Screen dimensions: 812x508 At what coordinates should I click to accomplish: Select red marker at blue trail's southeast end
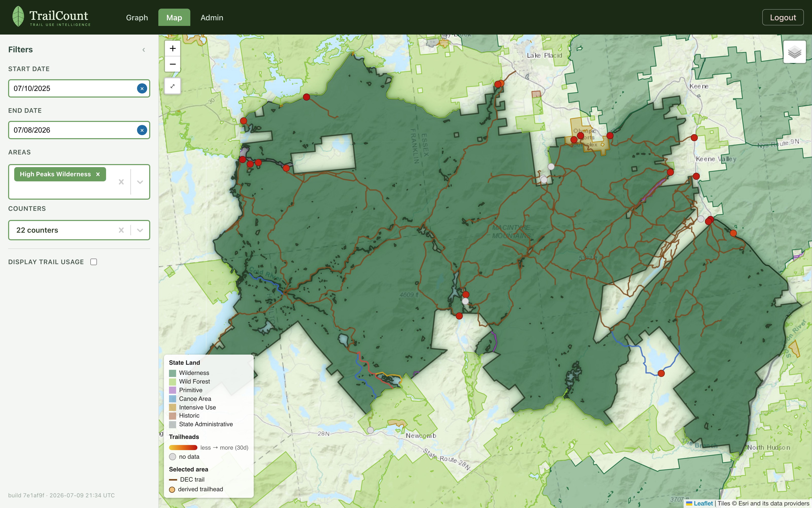click(x=661, y=373)
